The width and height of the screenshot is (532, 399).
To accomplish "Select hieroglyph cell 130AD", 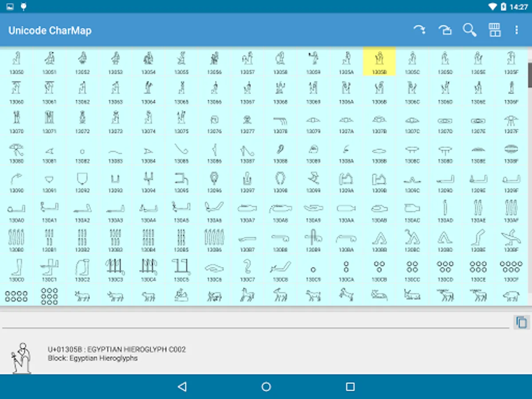I will pos(445,210).
